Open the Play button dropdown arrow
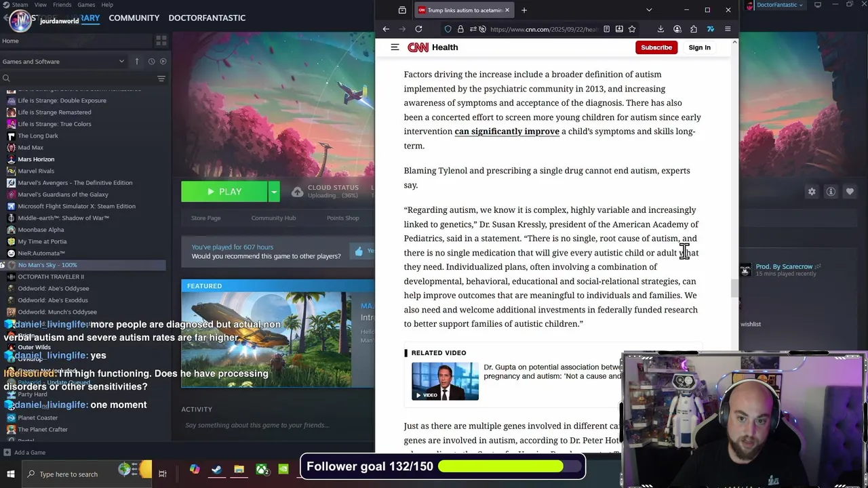Screen dimensions: 868x488 click(x=274, y=192)
